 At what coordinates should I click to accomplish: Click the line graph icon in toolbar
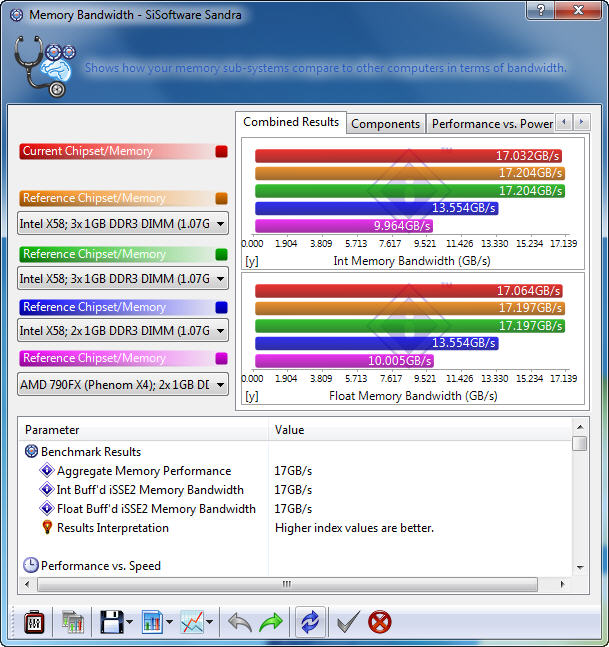[192, 622]
